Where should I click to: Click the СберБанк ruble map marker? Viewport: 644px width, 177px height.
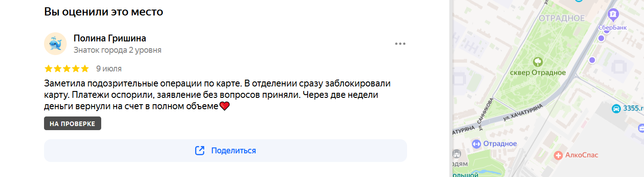click(x=613, y=15)
